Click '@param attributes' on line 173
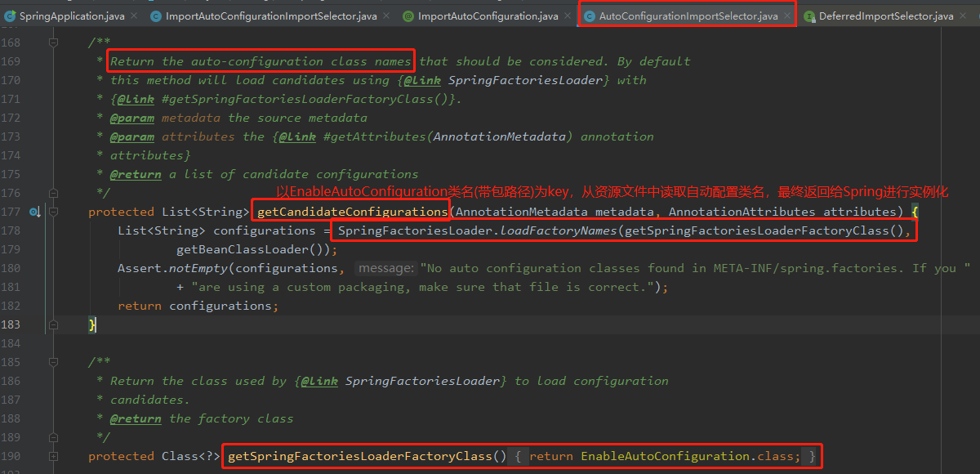The image size is (980, 474). (x=172, y=136)
